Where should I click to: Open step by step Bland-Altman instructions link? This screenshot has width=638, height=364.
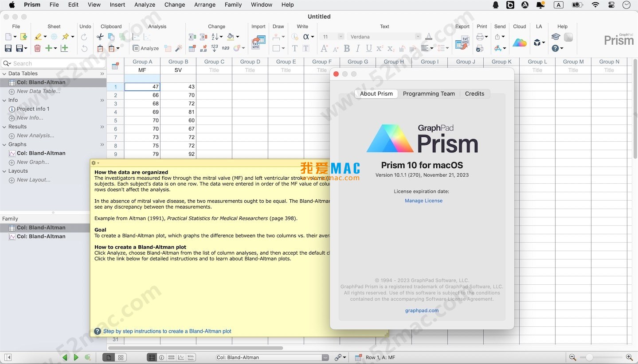[167, 331]
